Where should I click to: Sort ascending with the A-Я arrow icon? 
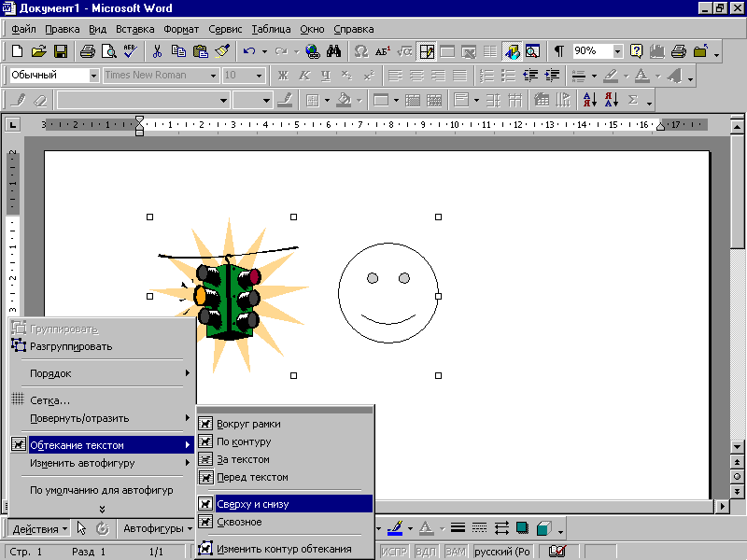pos(590,100)
